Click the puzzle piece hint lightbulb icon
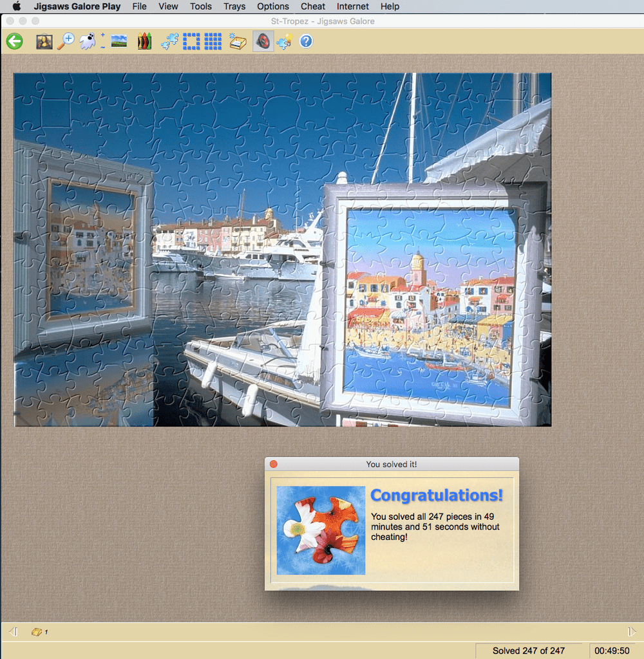This screenshot has width=644, height=659. pyautogui.click(x=283, y=42)
